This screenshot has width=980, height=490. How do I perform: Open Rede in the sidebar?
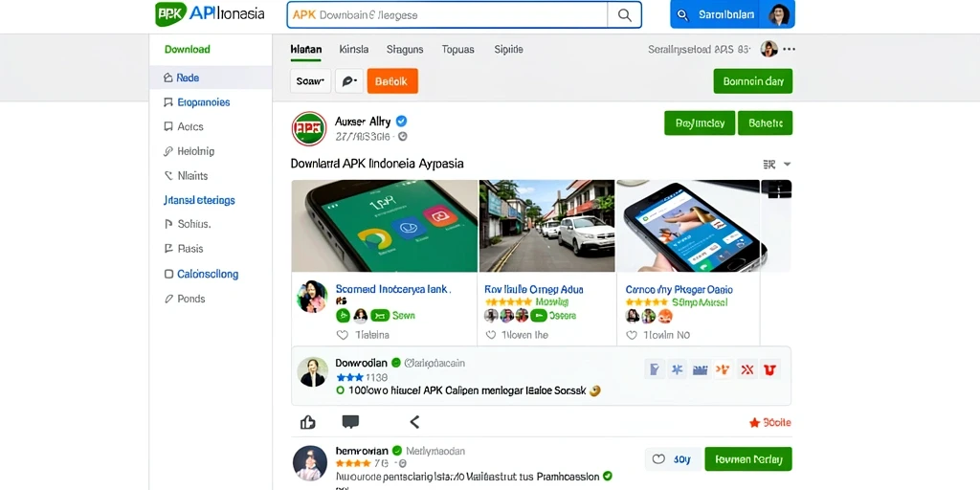pos(211,78)
